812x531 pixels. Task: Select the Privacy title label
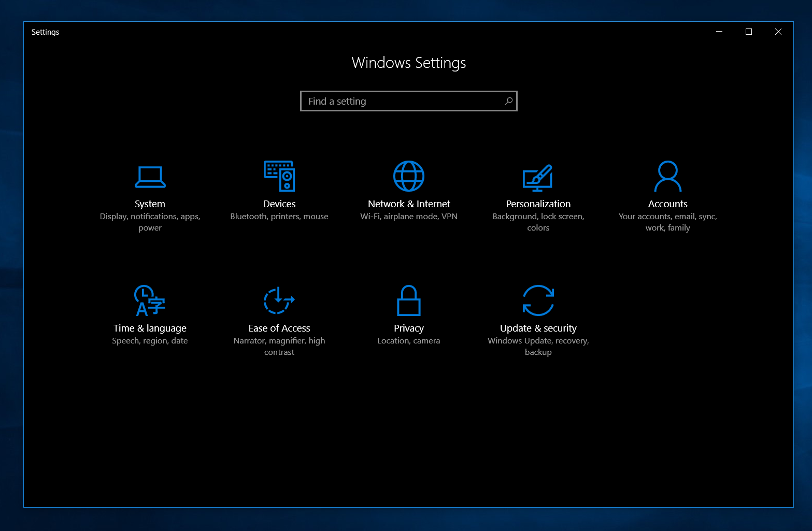pyautogui.click(x=409, y=328)
